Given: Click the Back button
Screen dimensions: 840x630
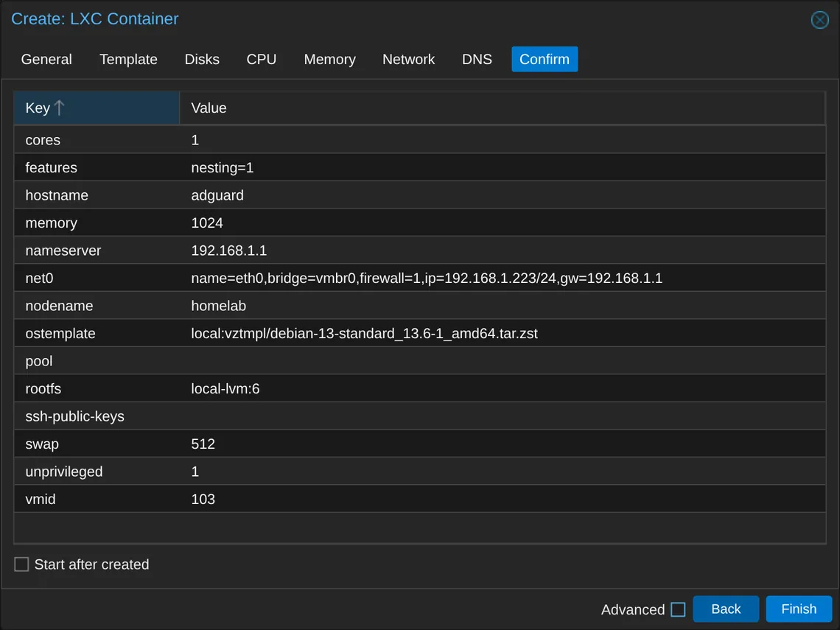Looking at the screenshot, I should (725, 609).
